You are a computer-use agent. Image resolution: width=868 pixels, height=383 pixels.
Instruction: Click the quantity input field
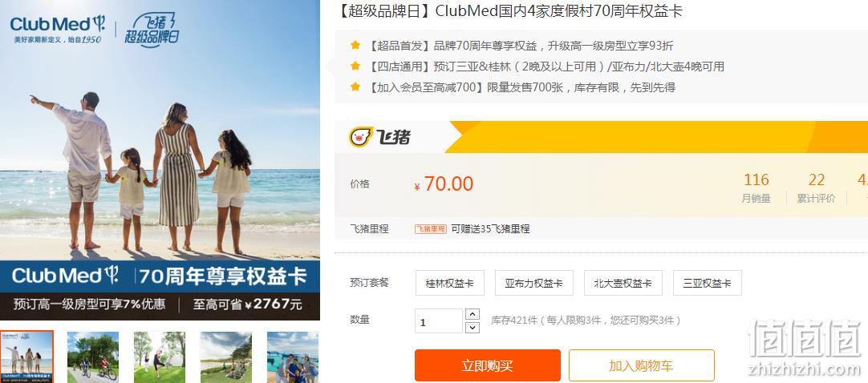[439, 321]
